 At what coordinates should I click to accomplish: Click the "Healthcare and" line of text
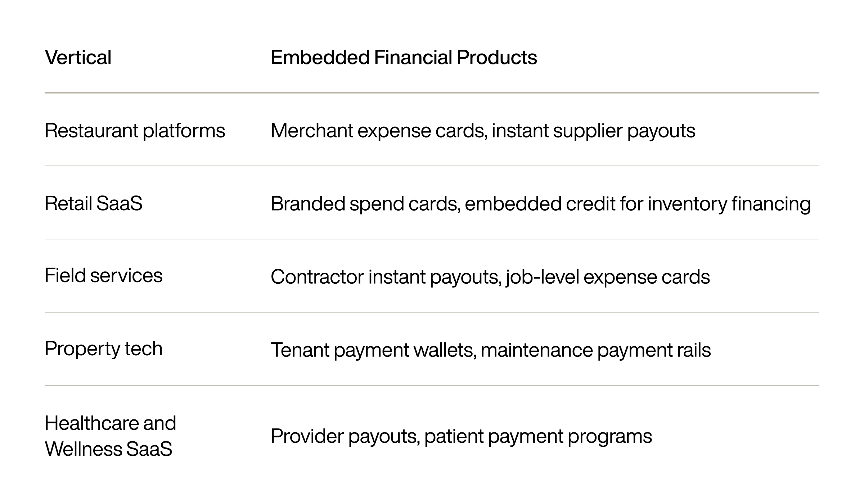coord(110,423)
